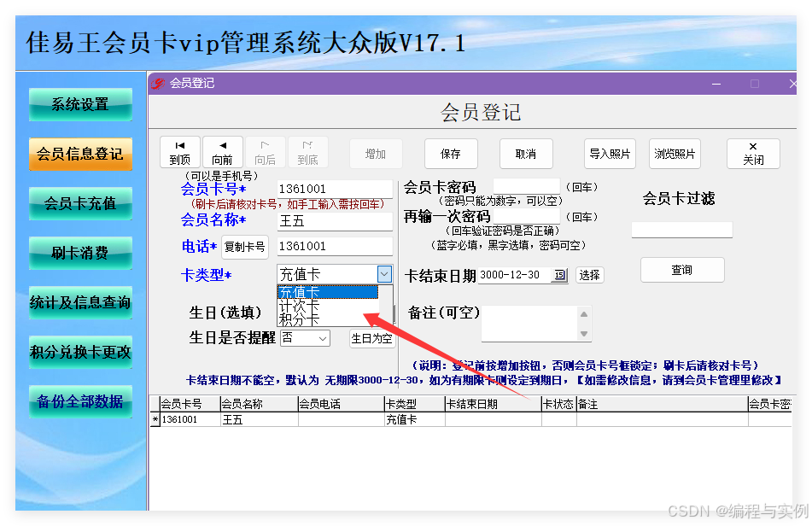This screenshot has height=526, width=812.
Task: Open the 会员信息登记 sidebar menu
Action: coord(80,155)
